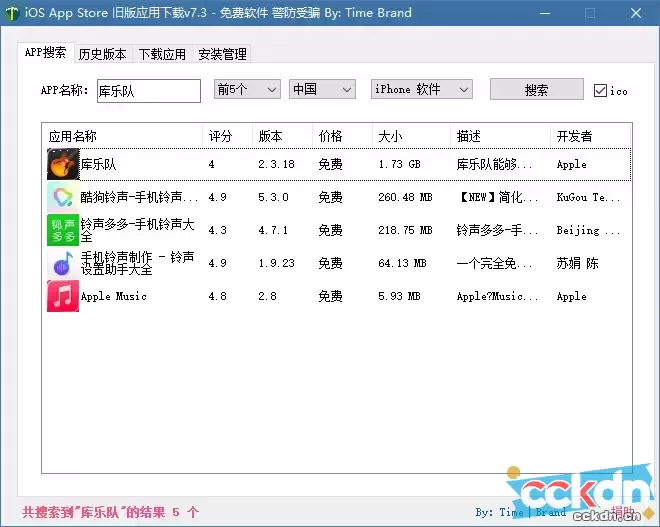This screenshot has height=527, width=660.
Task: Click size 218.75 MB cell
Action: 405,230
